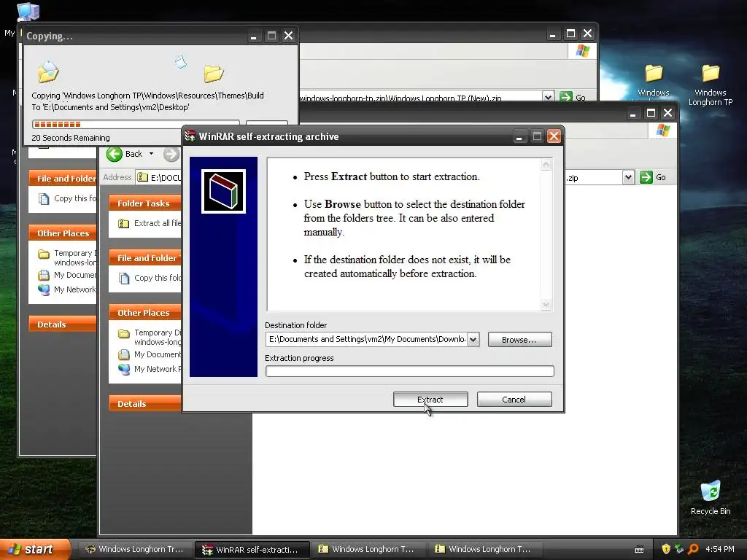The height and width of the screenshot is (560, 747).
Task: Click the WinRAR book logo image
Action: pos(223,192)
